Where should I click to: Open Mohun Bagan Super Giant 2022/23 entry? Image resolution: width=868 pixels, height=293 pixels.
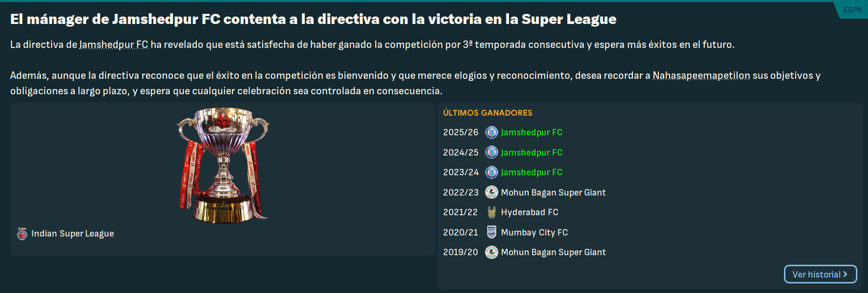[x=553, y=192]
